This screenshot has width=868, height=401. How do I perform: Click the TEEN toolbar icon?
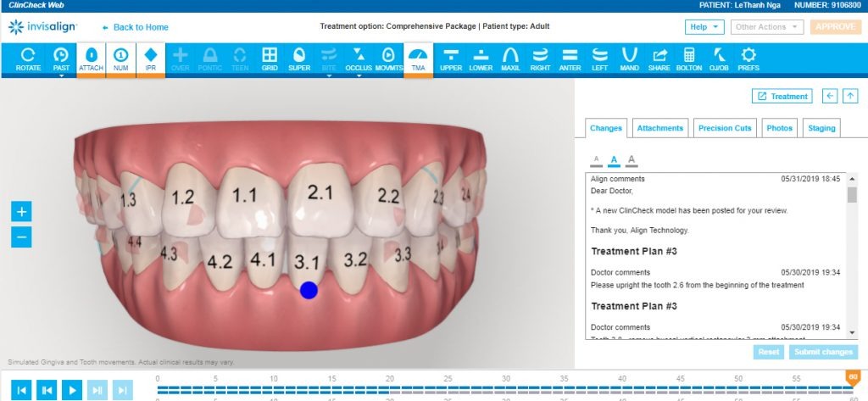pyautogui.click(x=240, y=59)
